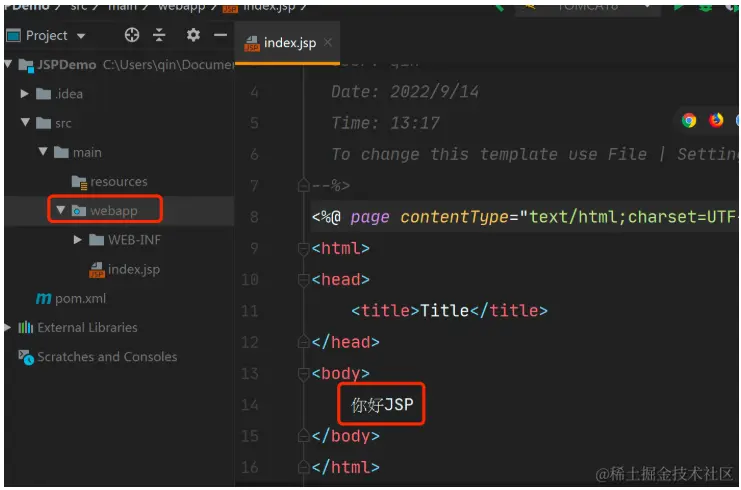741x490 pixels.
Task: Click line number 14 in gutter
Action: (x=250, y=405)
